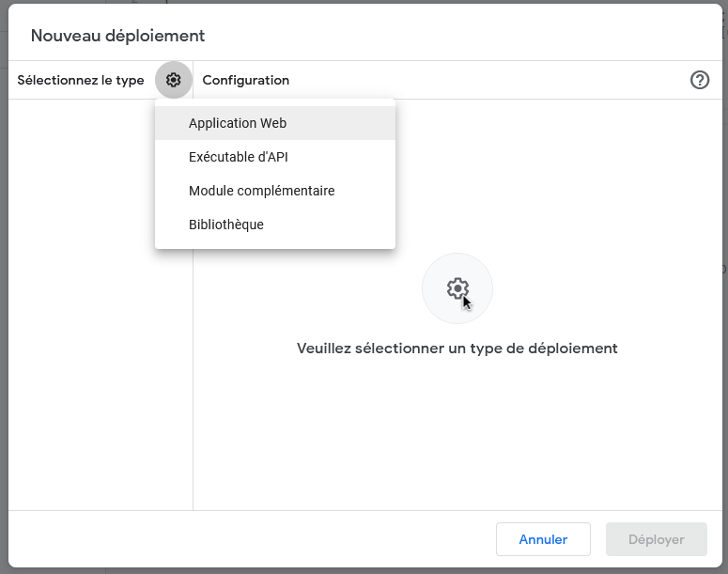Click the vertical divider between the two panels
The height and width of the screenshot is (574, 728).
[x=193, y=376]
